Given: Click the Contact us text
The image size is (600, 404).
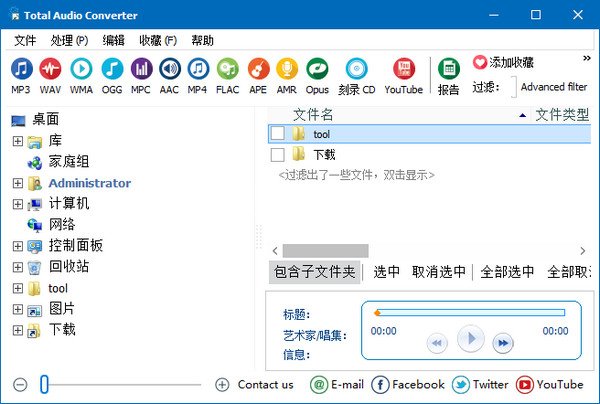Looking at the screenshot, I should (x=266, y=384).
